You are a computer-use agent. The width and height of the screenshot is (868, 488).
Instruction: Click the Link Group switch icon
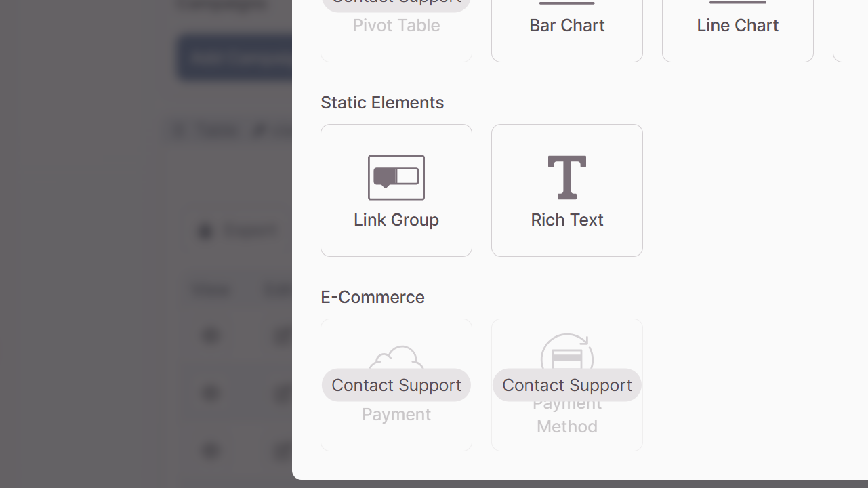[x=396, y=178]
